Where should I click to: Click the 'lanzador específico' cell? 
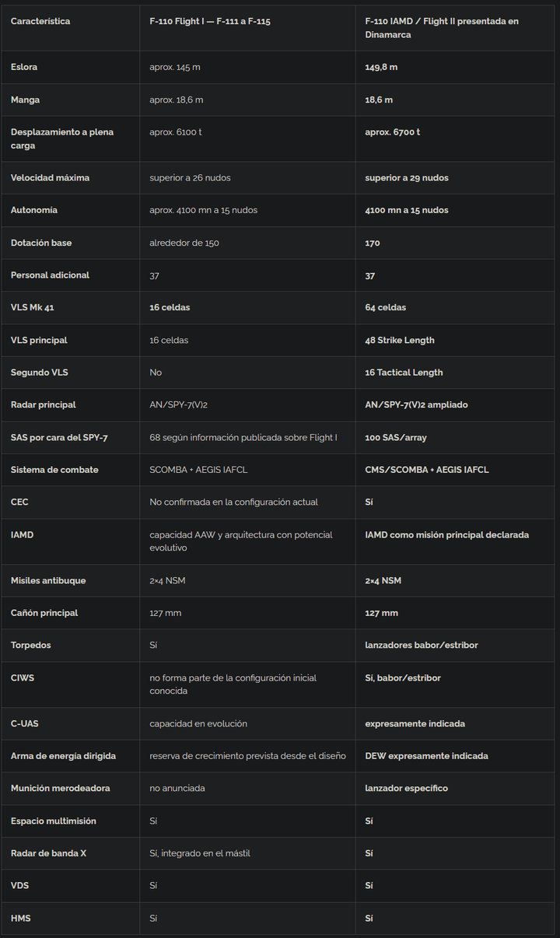[x=407, y=788]
